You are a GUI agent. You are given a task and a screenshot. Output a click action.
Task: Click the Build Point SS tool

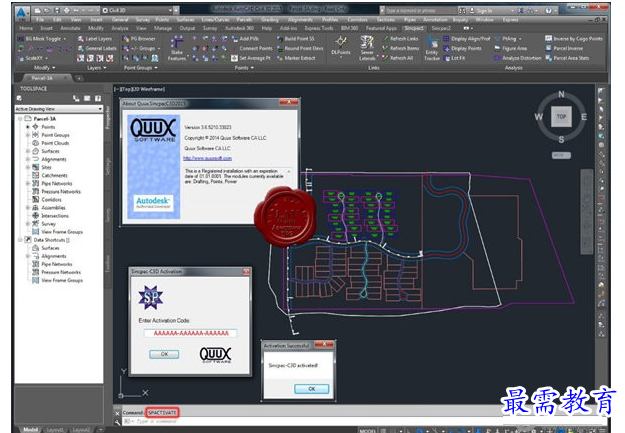[296, 39]
